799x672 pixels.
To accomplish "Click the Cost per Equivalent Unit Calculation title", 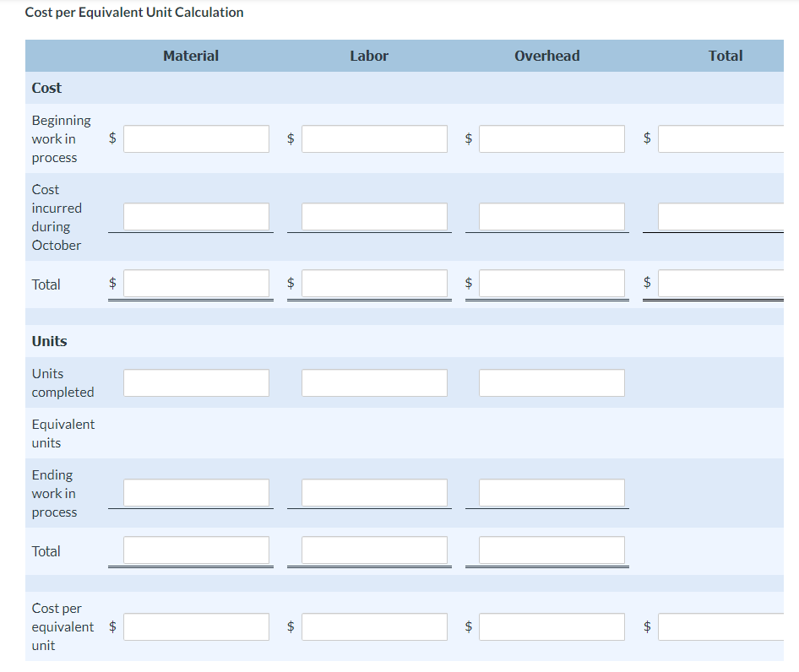I will (x=134, y=12).
